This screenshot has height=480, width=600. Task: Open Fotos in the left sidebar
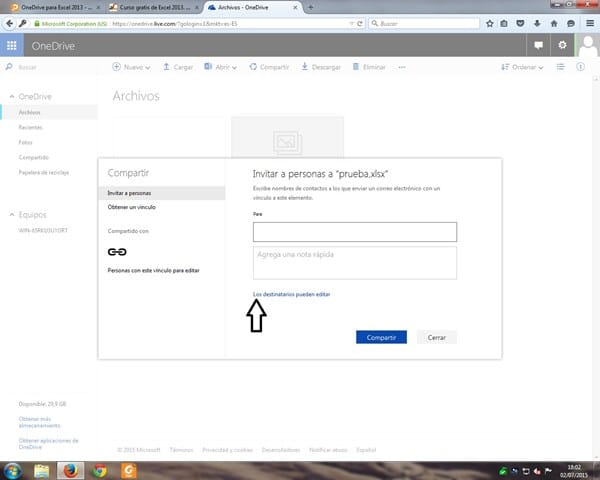click(25, 142)
